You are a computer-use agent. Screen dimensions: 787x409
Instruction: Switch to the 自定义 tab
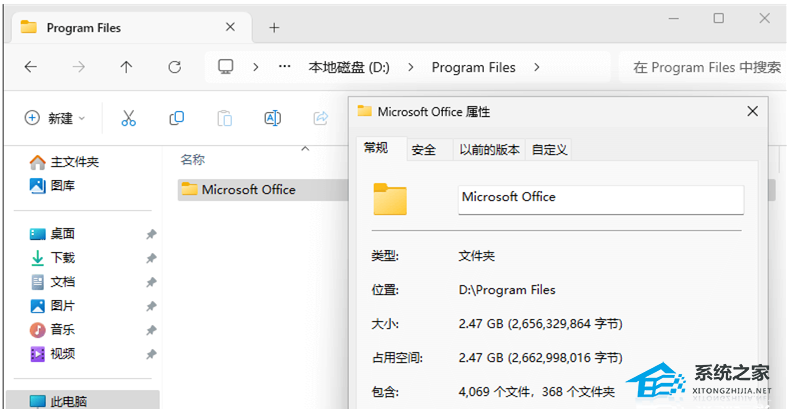549,150
